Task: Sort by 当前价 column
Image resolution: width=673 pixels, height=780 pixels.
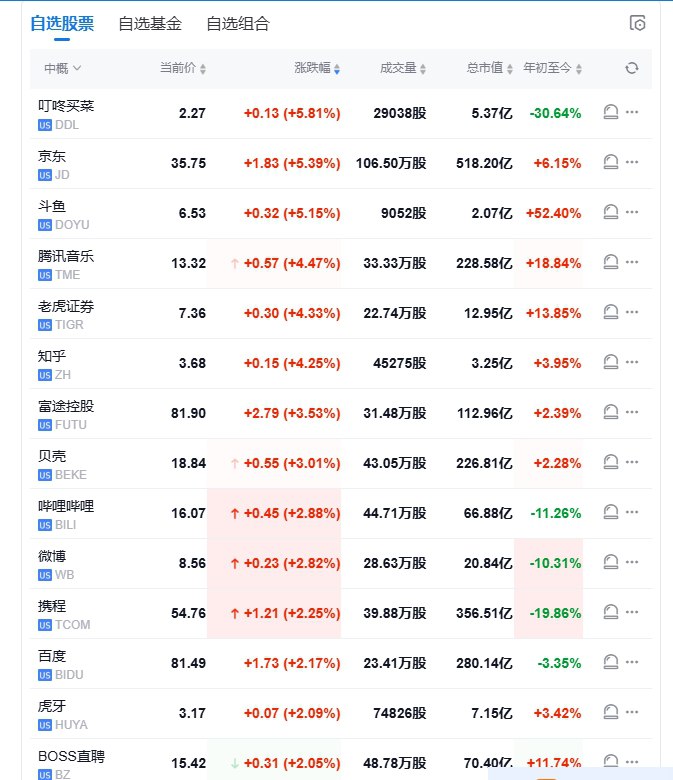Action: (183, 68)
